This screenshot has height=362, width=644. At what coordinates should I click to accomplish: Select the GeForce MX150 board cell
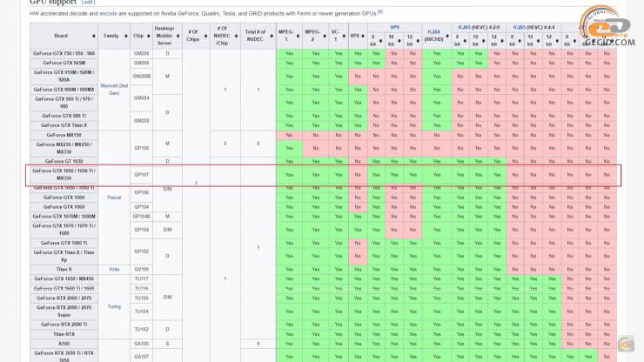(64, 135)
